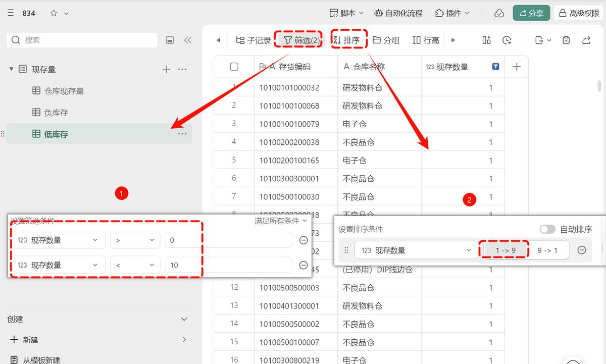
Task: Click the share arrow icon in toolbar
Action: 586,40
